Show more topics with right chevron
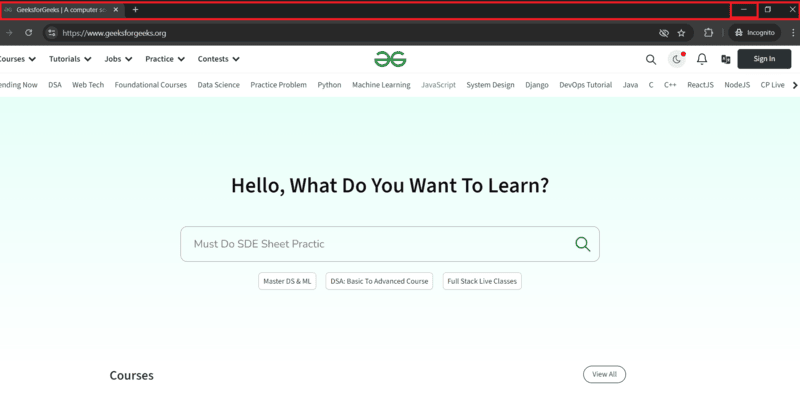The width and height of the screenshot is (800, 408). (x=795, y=85)
